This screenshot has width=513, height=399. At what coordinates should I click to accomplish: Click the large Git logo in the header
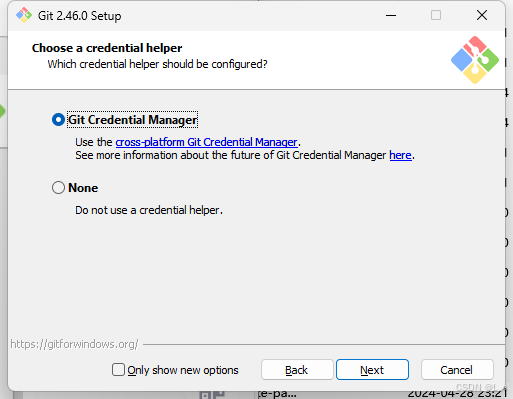point(475,60)
